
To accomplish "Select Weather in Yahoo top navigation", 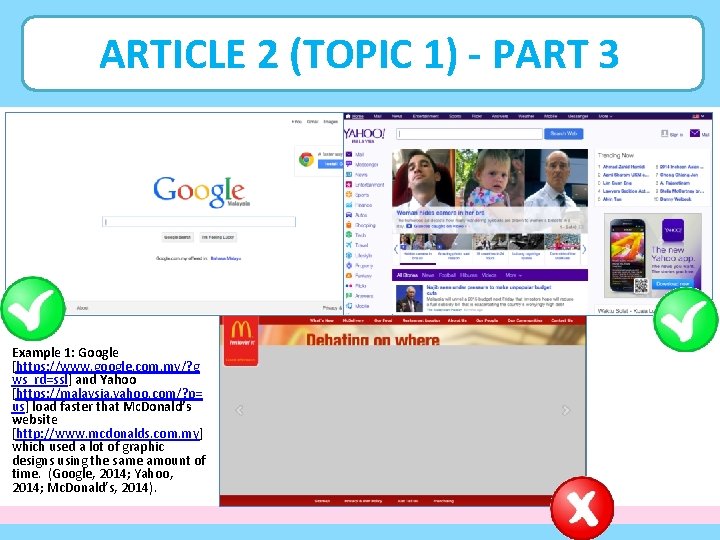I will [x=526, y=116].
